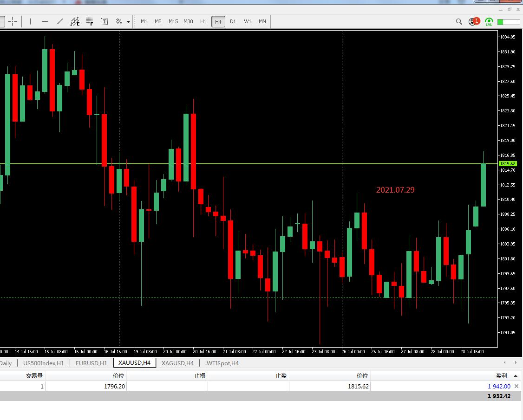Click the green LVL icon
Image resolution: width=523 pixels, height=420 pixels.
pos(489,22)
